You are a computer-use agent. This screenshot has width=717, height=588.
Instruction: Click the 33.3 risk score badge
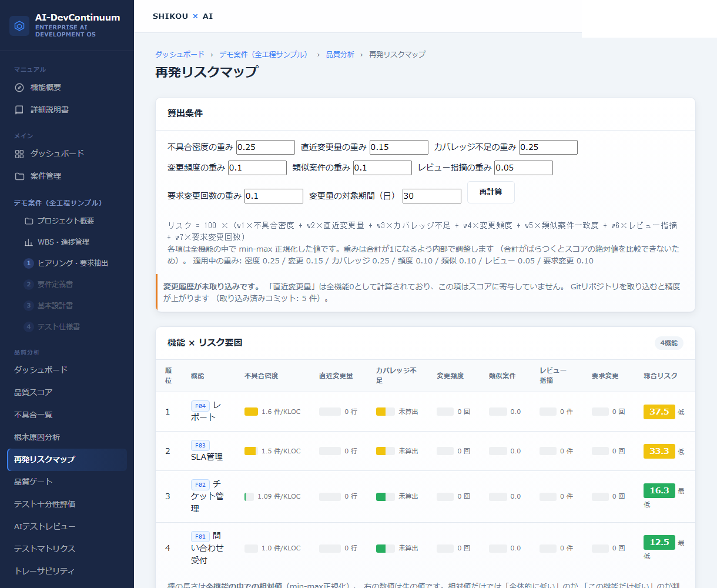tap(659, 451)
